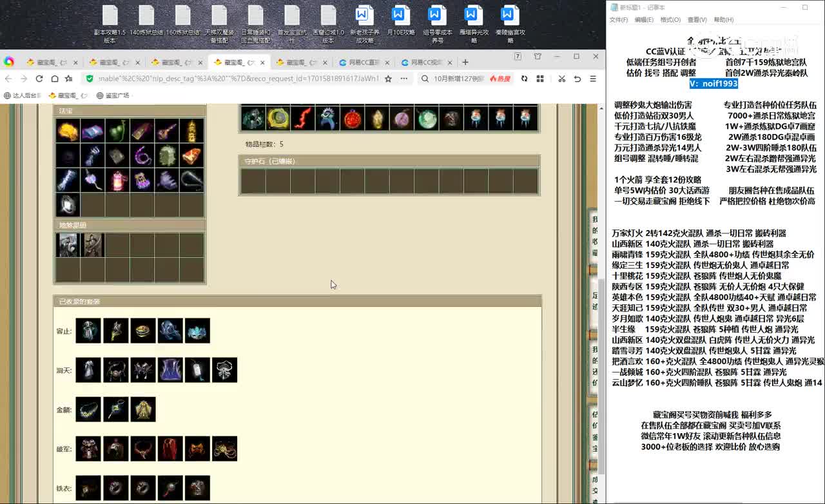Go back in the browser

pyautogui.click(x=8, y=79)
